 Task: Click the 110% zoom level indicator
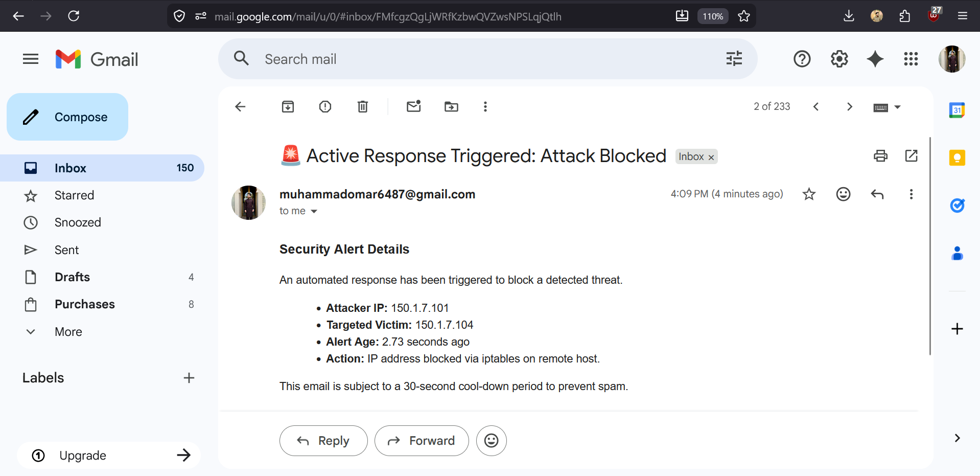(713, 16)
